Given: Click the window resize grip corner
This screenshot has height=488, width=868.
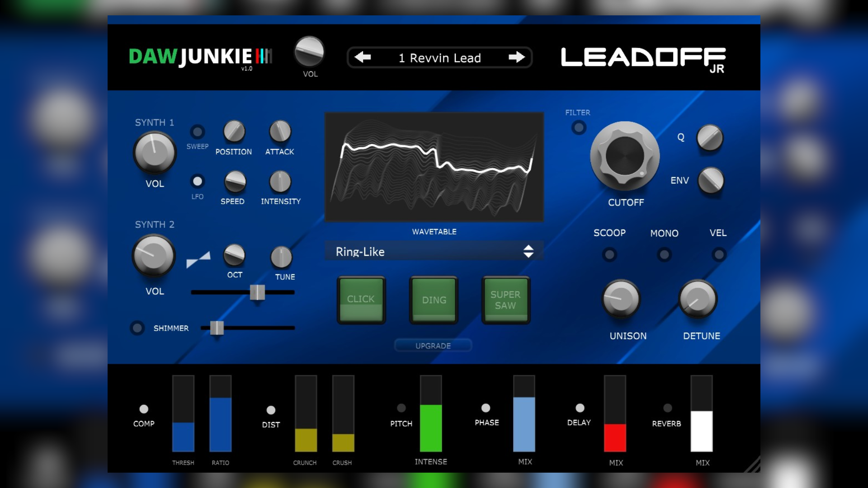Looking at the screenshot, I should point(752,465).
